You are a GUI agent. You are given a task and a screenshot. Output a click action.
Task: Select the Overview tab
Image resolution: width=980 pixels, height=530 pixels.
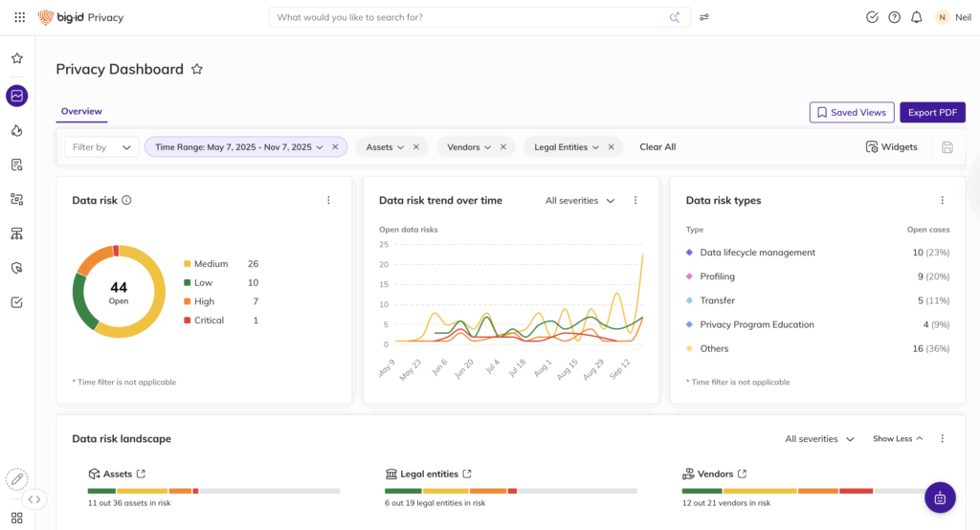[81, 112]
